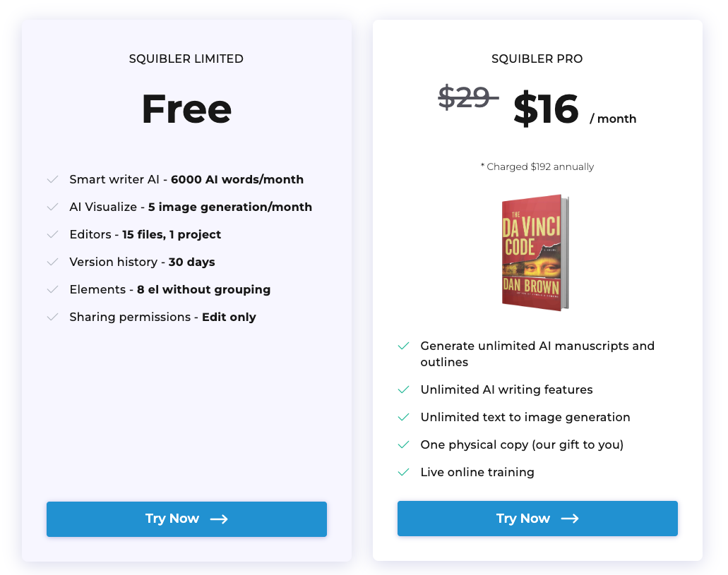Click the checkmark next to Version history
Viewport: 728px width, 575px height.
coord(52,262)
